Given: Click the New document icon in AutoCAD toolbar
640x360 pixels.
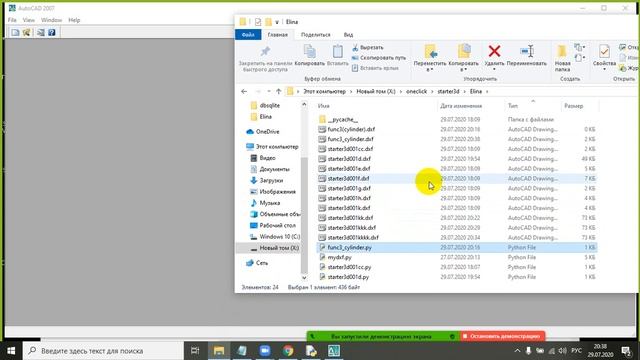Looking at the screenshot, I should [x=15, y=32].
